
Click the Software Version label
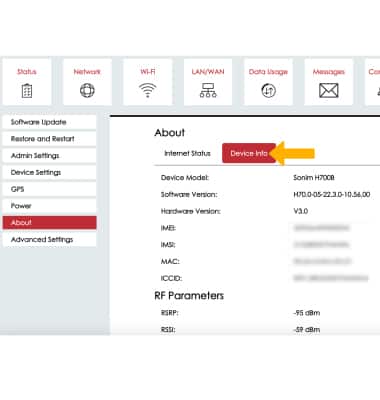coord(189,194)
